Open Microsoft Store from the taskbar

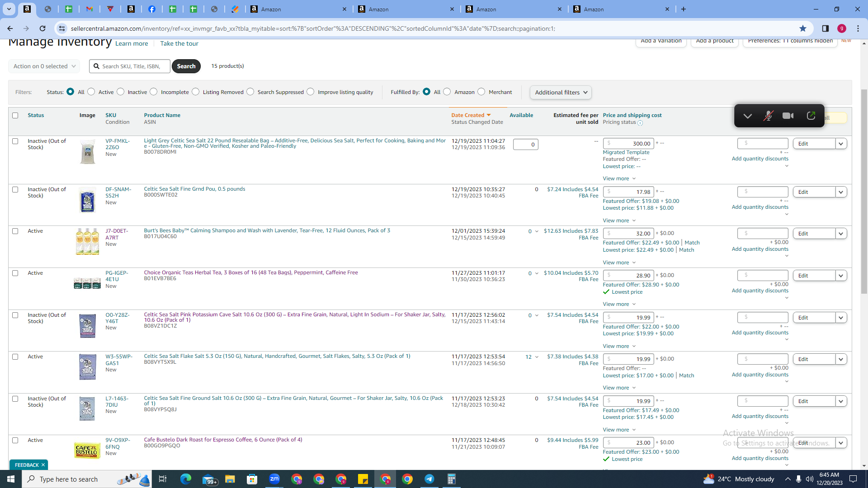(x=252, y=479)
